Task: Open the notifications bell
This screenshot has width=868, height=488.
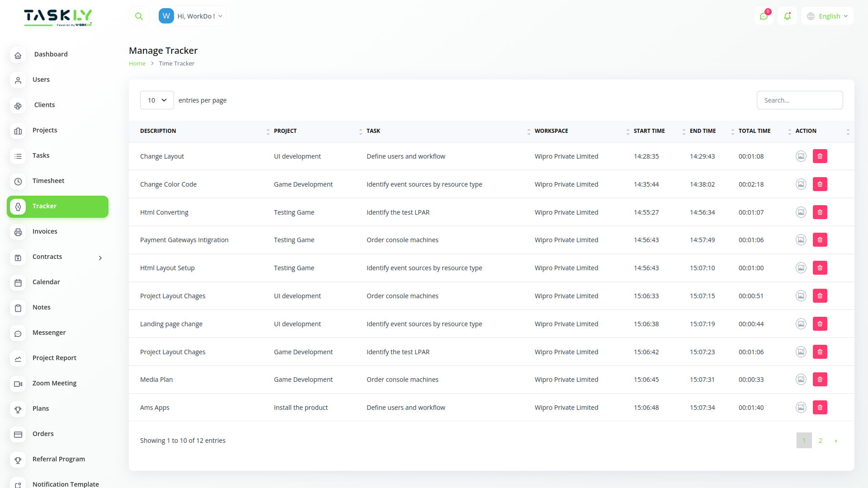Action: pyautogui.click(x=787, y=16)
